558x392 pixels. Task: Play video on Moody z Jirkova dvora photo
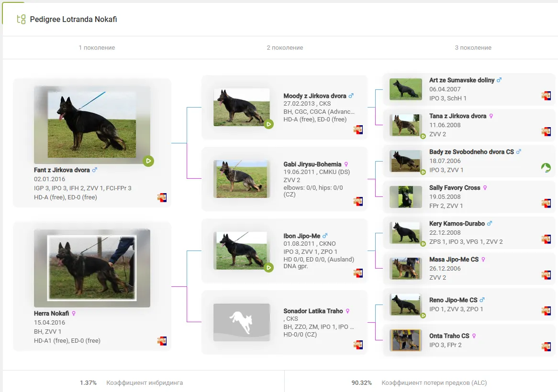268,124
